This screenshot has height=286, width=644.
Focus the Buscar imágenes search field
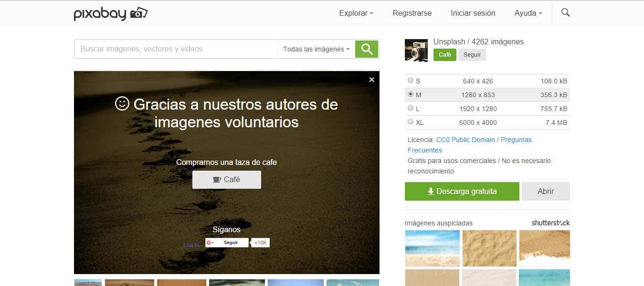(176, 49)
